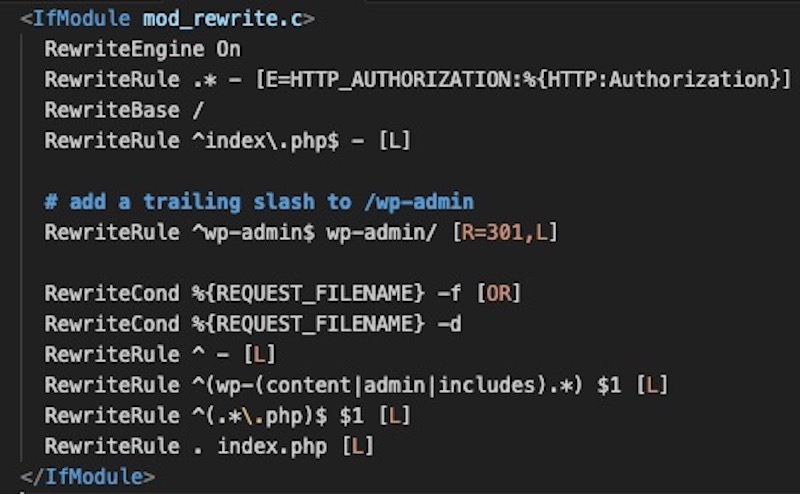Image resolution: width=800 pixels, height=494 pixels.
Task: Place cursor on RewriteEngine On line
Action: coord(142,50)
